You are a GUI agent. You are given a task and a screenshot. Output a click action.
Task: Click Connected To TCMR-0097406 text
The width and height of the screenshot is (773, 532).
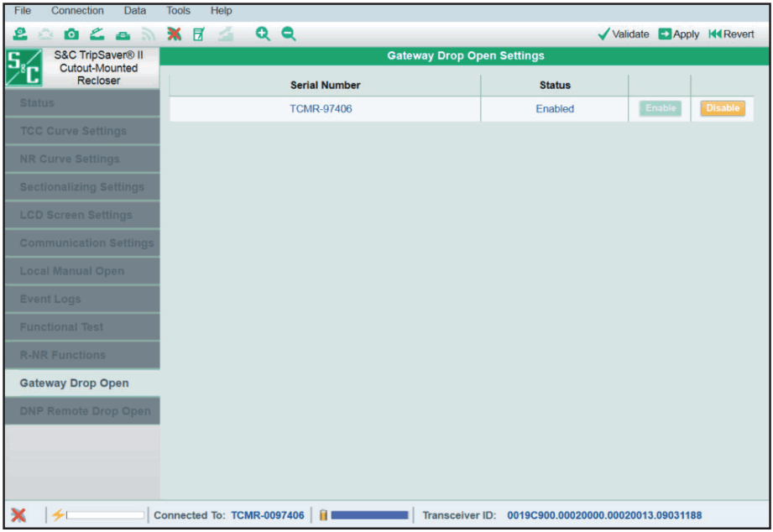click(x=229, y=515)
